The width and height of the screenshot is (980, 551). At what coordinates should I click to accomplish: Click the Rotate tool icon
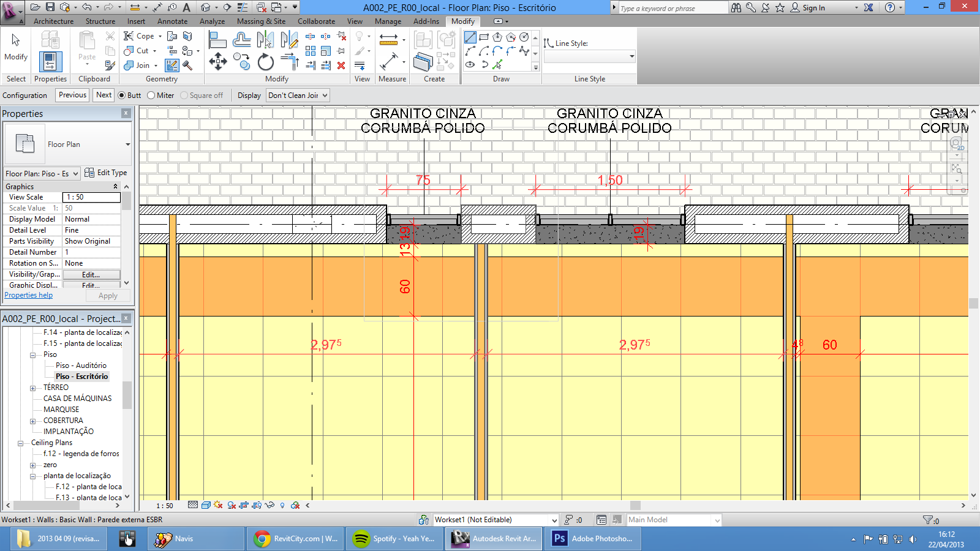pyautogui.click(x=265, y=62)
